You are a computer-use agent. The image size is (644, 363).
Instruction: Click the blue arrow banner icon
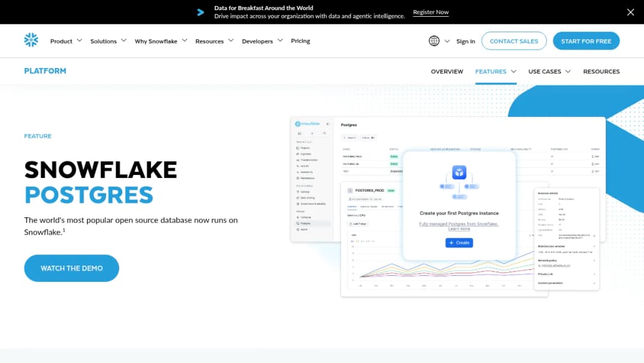pos(200,13)
